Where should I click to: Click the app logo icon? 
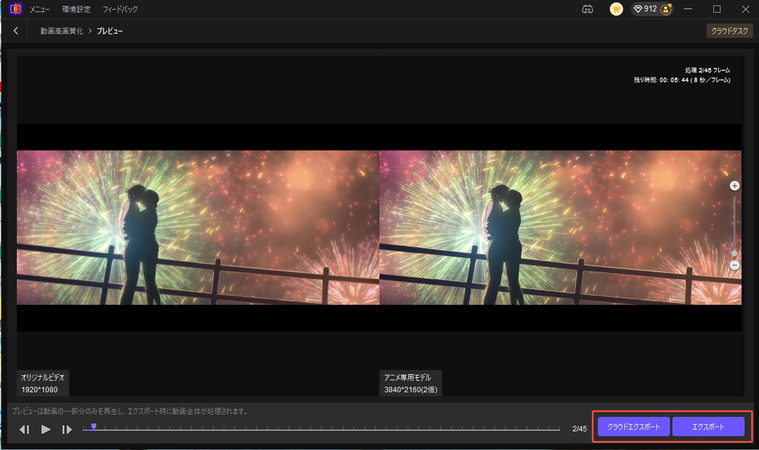tap(15, 9)
